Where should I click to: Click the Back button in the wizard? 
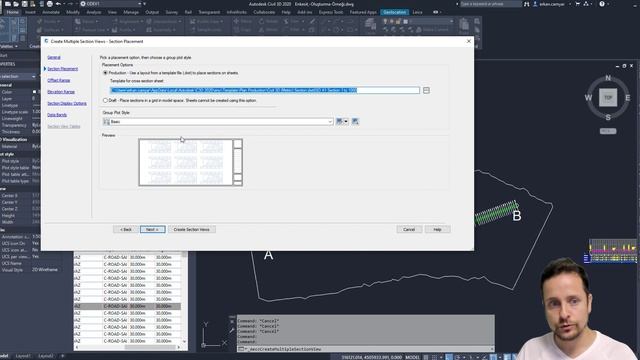[x=125, y=229]
